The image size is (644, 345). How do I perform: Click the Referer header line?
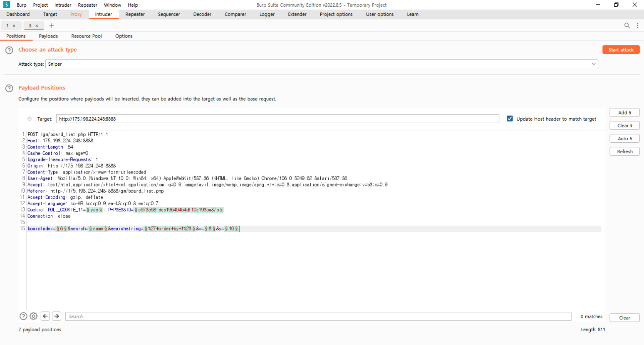[96, 191]
